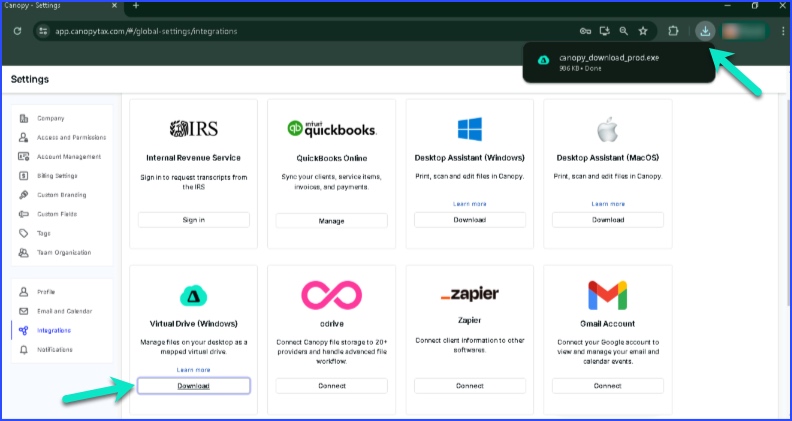Download Desktop Assistant for Windows

(x=470, y=220)
